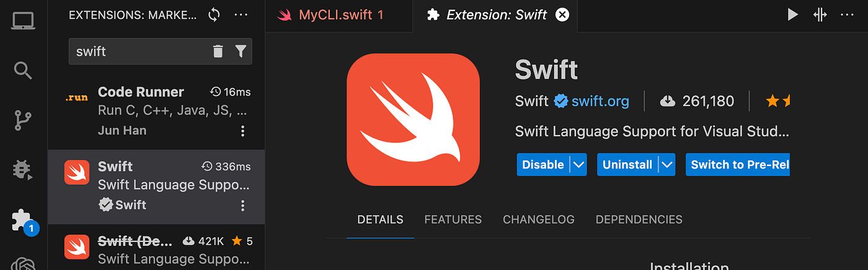This screenshot has width=868, height=270.
Task: Clear extensions search results icon
Action: [x=218, y=51]
